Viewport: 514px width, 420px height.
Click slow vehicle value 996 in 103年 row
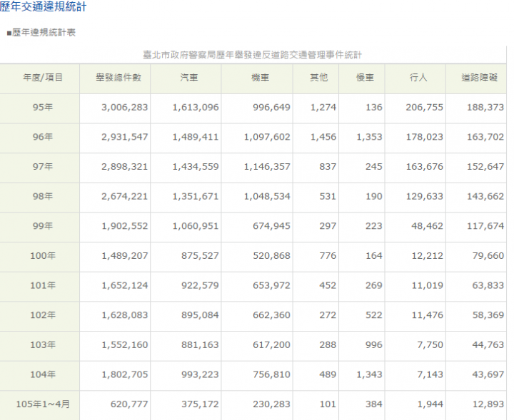374,344
